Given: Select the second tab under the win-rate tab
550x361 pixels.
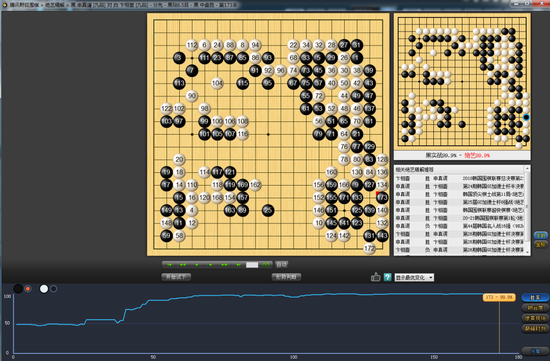Looking at the screenshot, I should tap(535, 308).
